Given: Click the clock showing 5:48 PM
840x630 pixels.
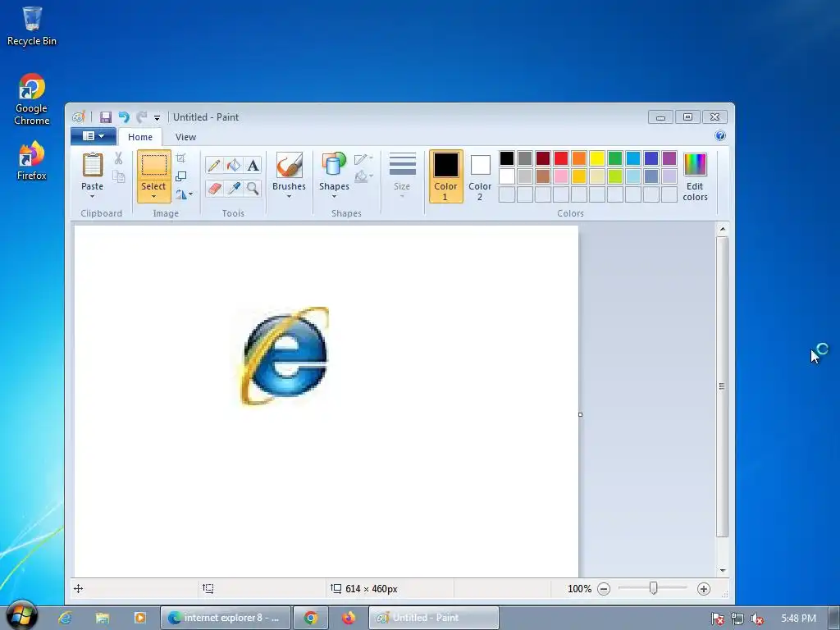Looking at the screenshot, I should 798,619.
